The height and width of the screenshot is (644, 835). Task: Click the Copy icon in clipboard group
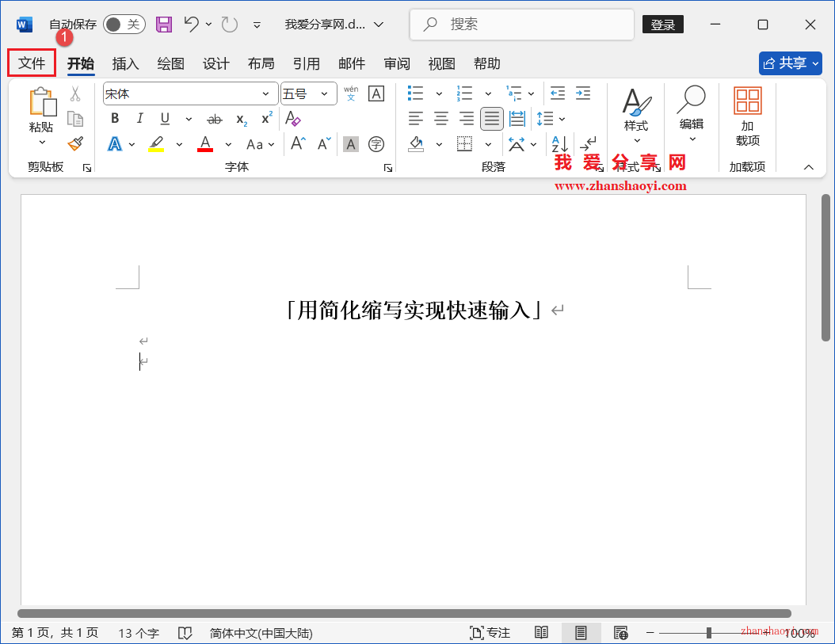tap(75, 119)
